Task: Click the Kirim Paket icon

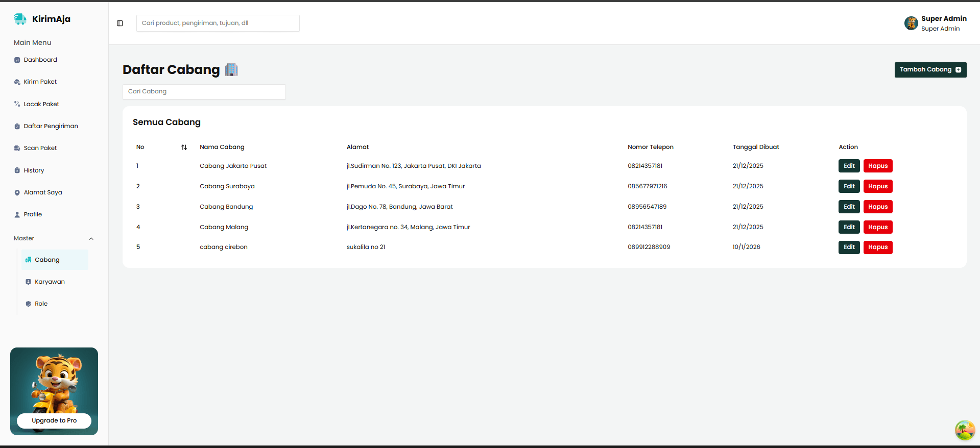Action: click(x=17, y=82)
